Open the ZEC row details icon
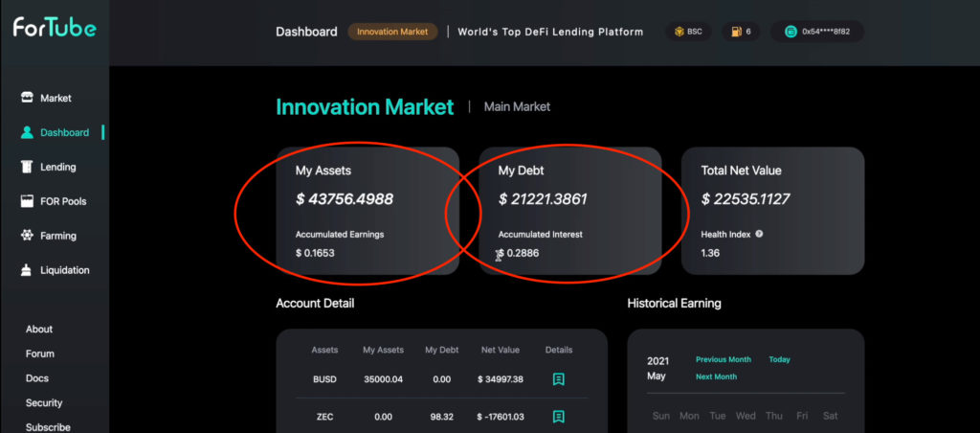Screen dimensions: 980x433 pos(559,416)
